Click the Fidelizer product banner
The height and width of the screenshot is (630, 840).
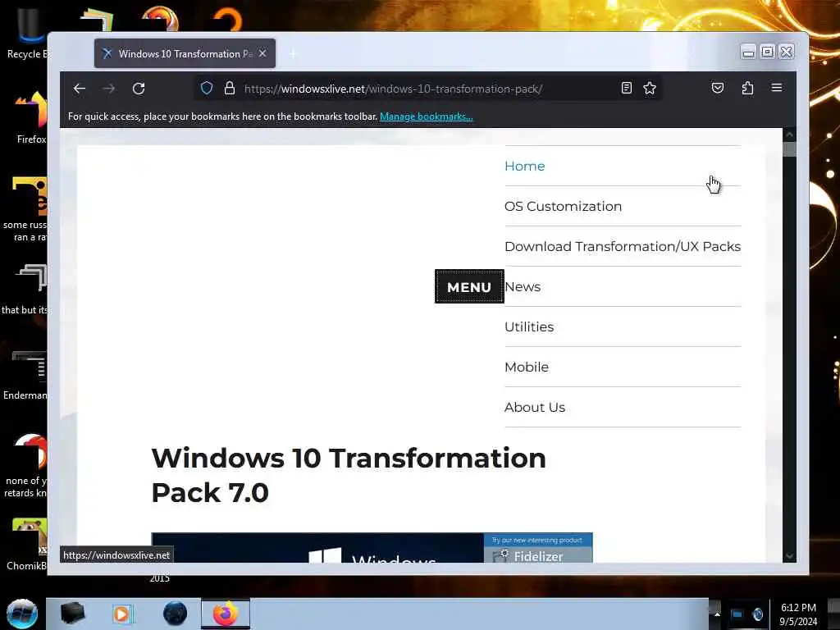[x=538, y=549]
